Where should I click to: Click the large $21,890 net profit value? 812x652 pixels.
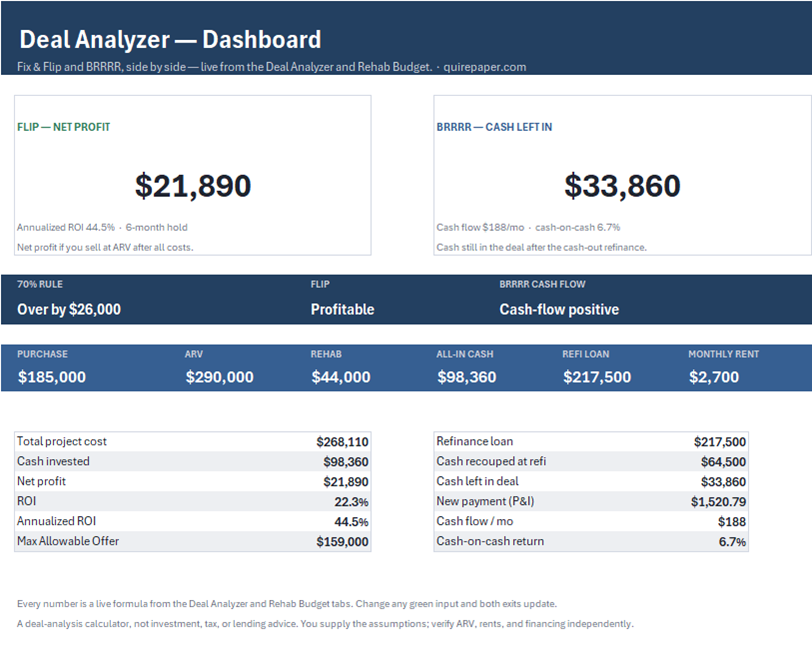point(193,186)
